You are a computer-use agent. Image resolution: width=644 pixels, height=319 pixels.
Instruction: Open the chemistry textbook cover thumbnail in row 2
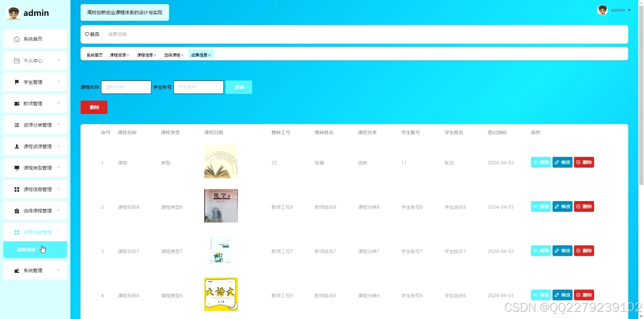click(221, 206)
